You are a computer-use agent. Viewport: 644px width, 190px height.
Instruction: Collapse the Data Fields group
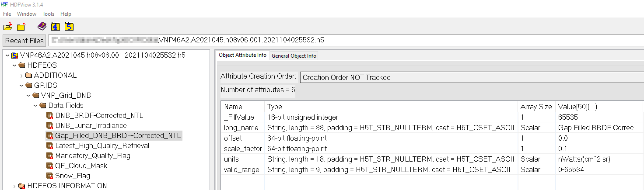[x=35, y=106]
